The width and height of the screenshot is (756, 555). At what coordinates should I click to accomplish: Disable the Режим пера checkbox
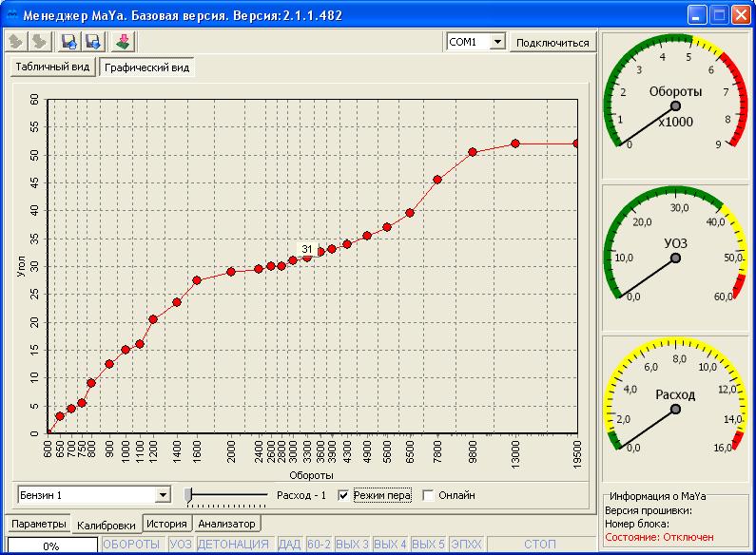tap(344, 495)
